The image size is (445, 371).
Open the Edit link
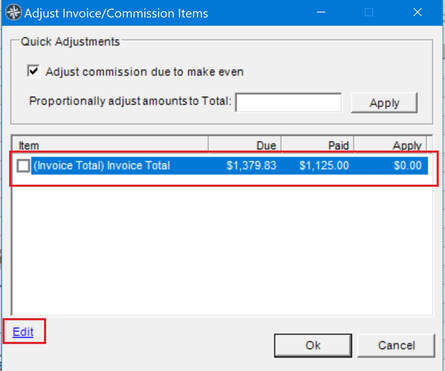pos(23,332)
